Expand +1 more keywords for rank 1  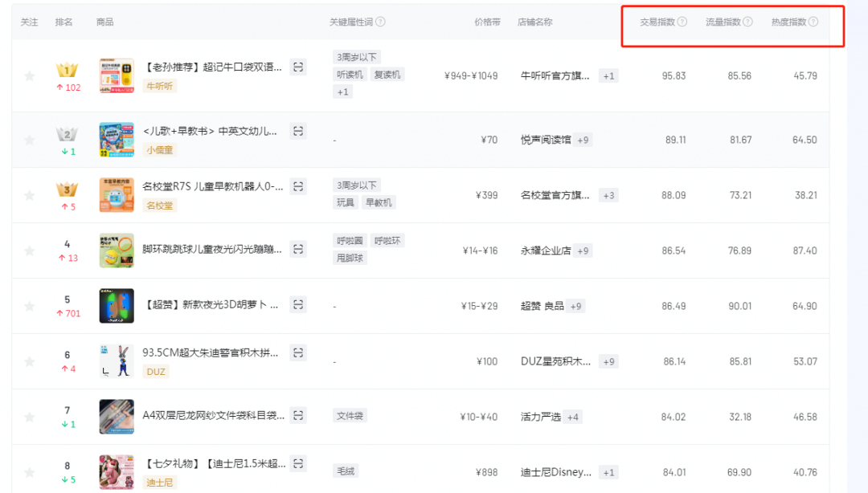click(342, 92)
